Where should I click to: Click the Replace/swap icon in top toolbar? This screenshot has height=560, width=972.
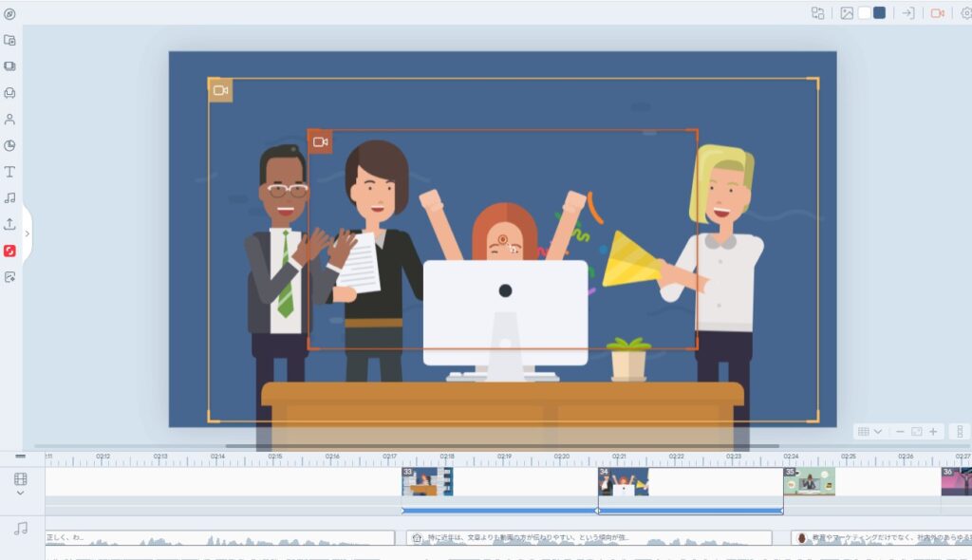(x=817, y=13)
